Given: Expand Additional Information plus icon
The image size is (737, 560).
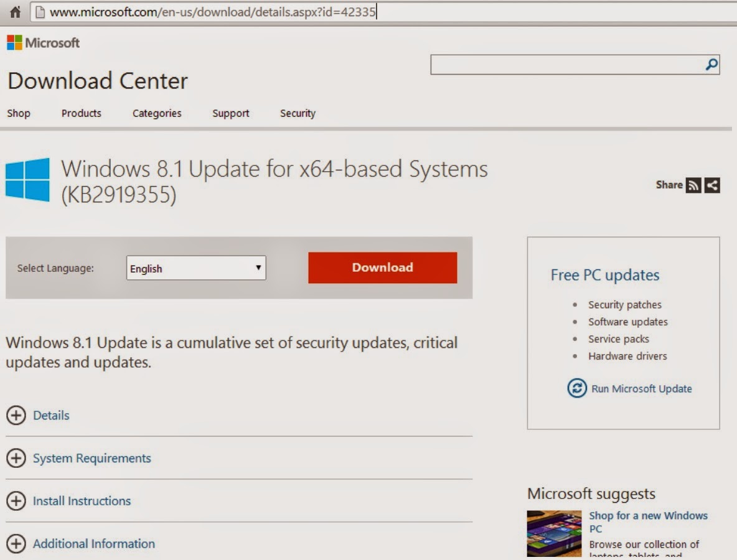Looking at the screenshot, I should [16, 544].
